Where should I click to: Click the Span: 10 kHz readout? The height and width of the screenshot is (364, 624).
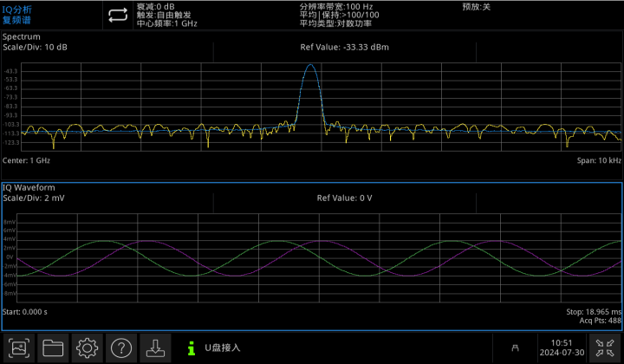(600, 161)
